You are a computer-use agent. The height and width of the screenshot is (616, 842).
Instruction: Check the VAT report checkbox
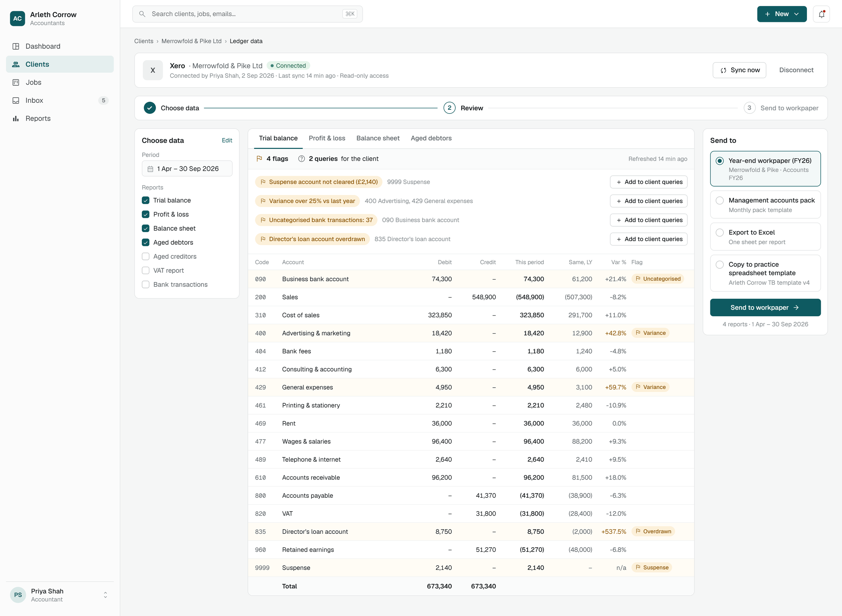(146, 271)
